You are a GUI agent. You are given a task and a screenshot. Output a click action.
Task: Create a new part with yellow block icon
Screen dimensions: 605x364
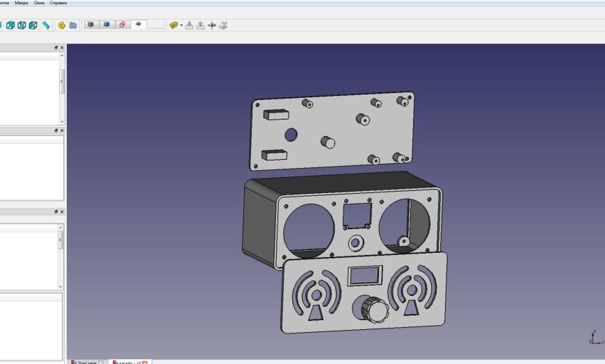click(x=62, y=26)
